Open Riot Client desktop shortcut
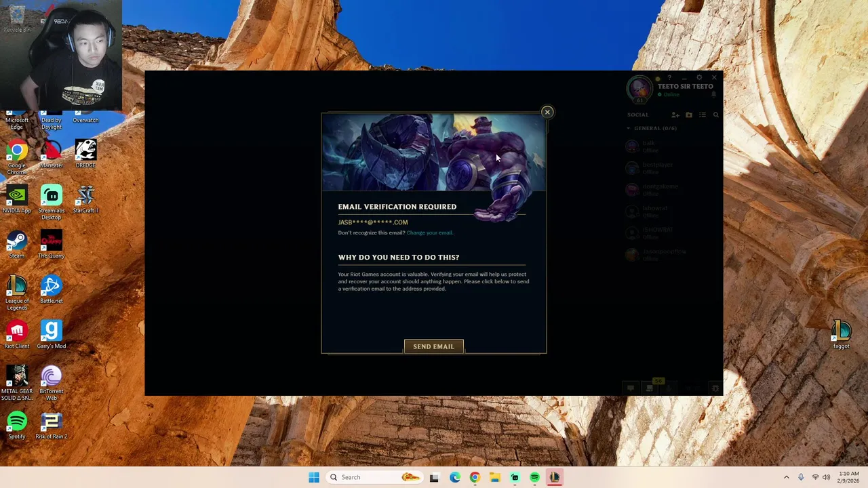The width and height of the screenshot is (868, 488). click(x=17, y=335)
